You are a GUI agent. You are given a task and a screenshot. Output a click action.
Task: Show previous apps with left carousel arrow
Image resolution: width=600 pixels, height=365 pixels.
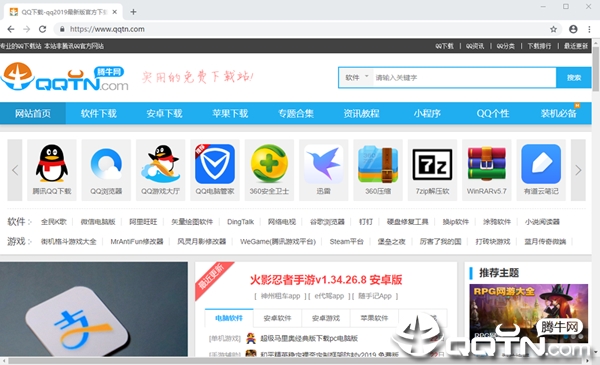click(15, 170)
